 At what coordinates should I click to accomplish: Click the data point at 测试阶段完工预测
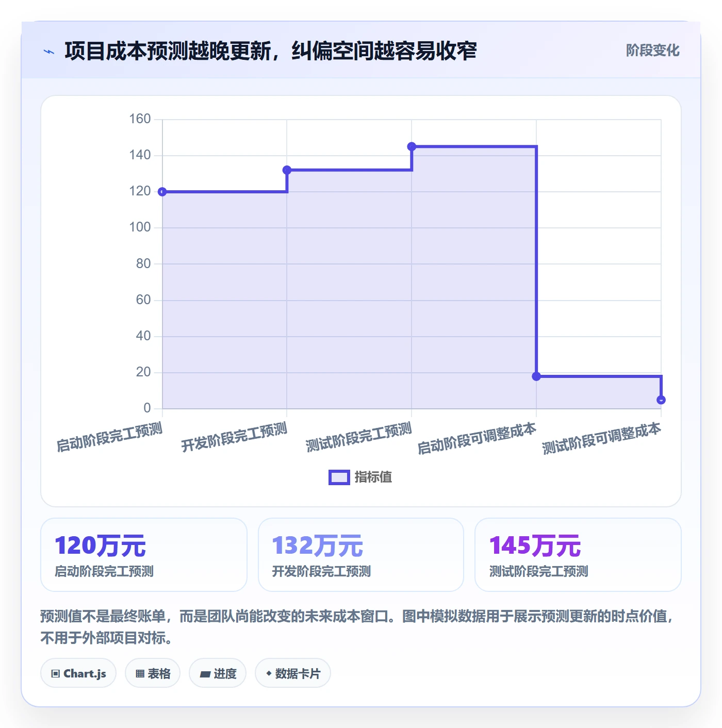pyautogui.click(x=412, y=146)
